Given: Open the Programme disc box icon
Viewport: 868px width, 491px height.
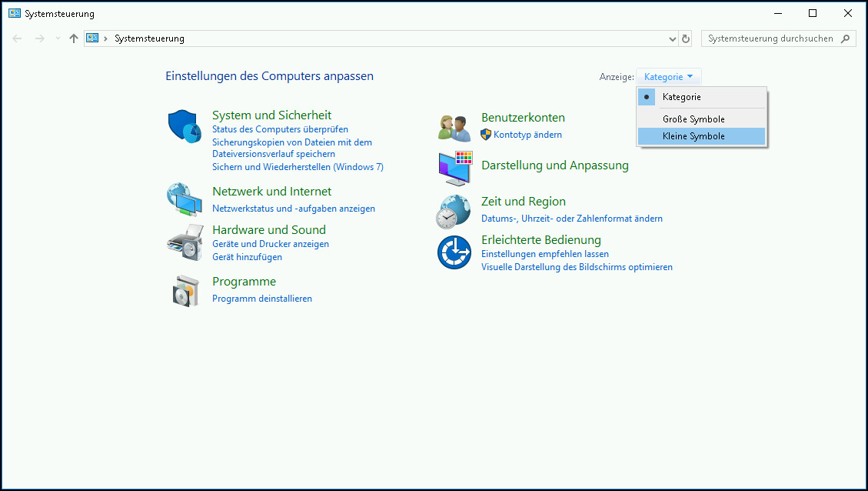Looking at the screenshot, I should (x=184, y=290).
